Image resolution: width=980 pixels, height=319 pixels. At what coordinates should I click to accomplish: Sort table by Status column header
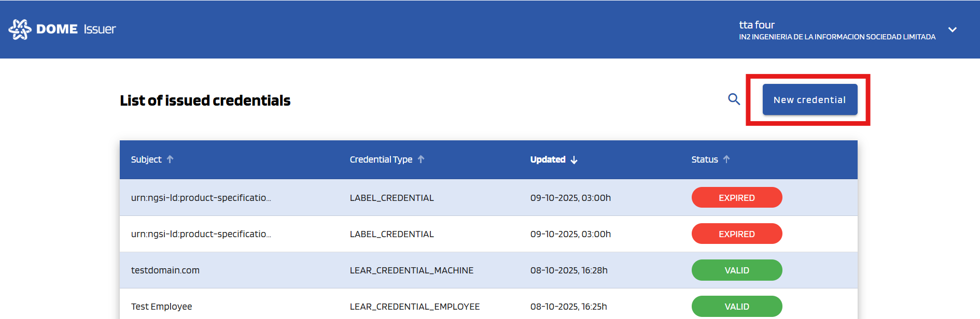[704, 160]
